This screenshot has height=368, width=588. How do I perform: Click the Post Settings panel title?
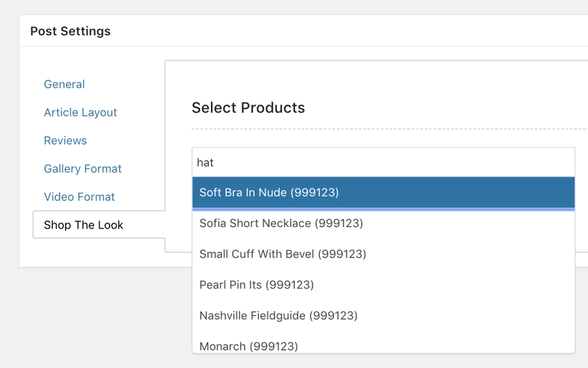(70, 31)
